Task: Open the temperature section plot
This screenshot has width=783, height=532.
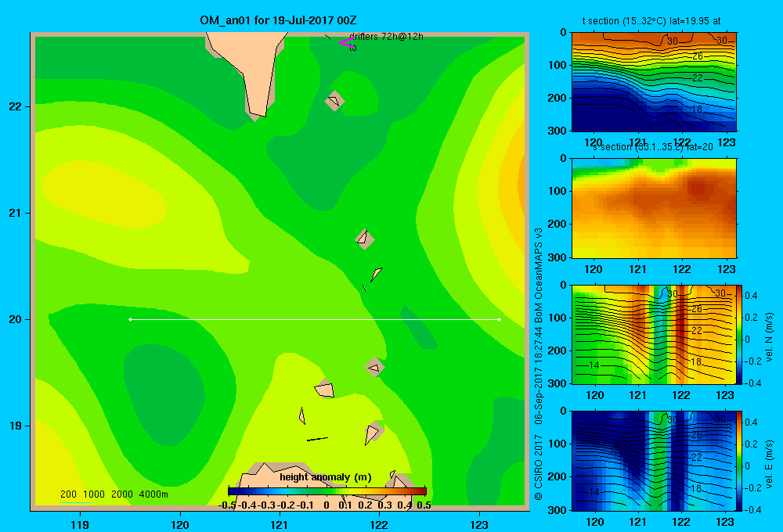Action: [x=654, y=82]
